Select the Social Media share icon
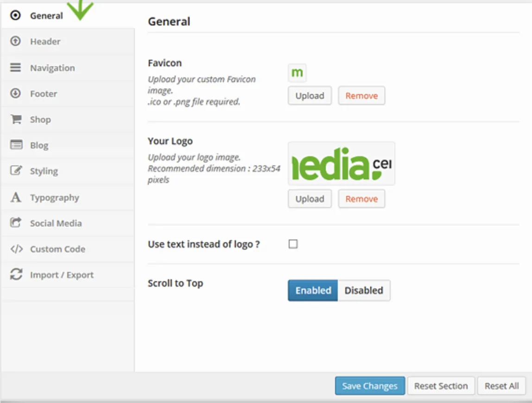The width and height of the screenshot is (532, 403). (x=16, y=222)
